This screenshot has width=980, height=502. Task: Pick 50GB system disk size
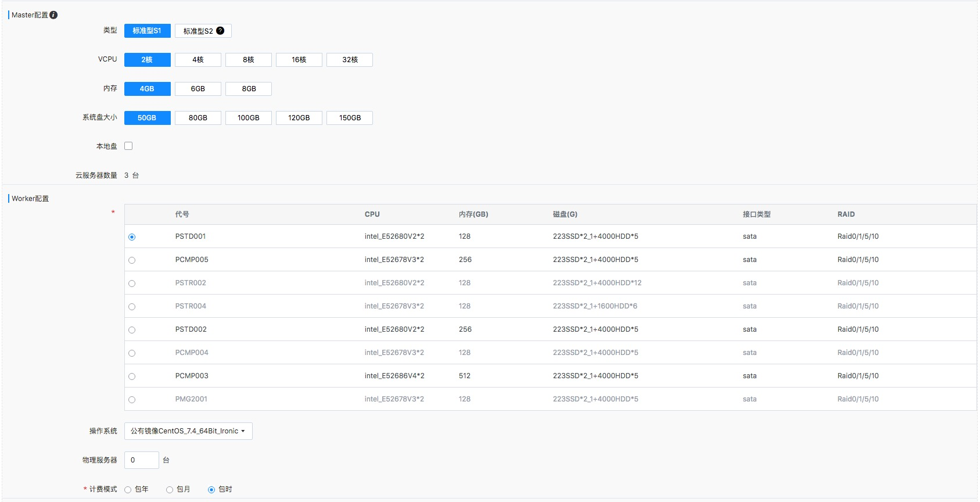(x=148, y=118)
